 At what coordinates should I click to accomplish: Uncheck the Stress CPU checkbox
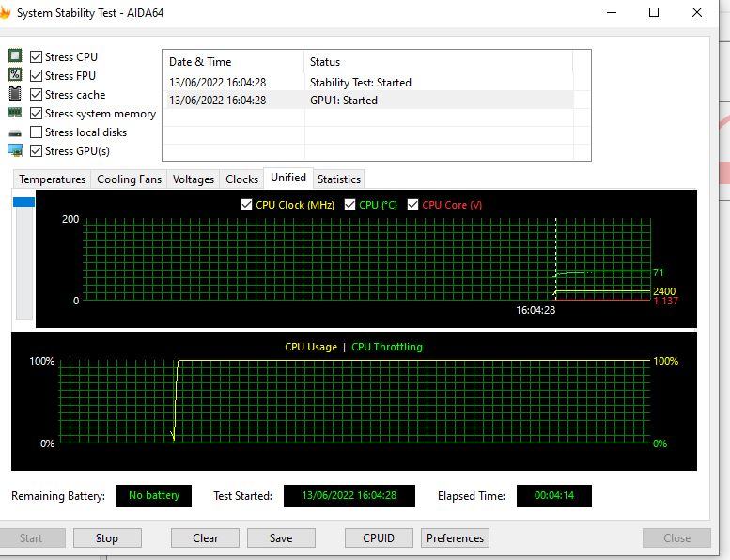click(36, 56)
